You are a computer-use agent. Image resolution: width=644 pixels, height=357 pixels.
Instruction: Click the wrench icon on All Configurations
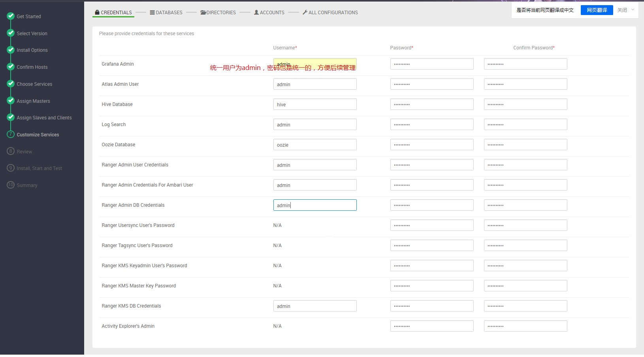tap(305, 12)
